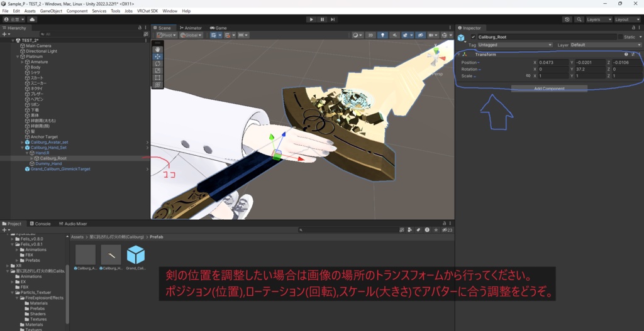Open the GameObject menu
The width and height of the screenshot is (644, 331).
[51, 11]
